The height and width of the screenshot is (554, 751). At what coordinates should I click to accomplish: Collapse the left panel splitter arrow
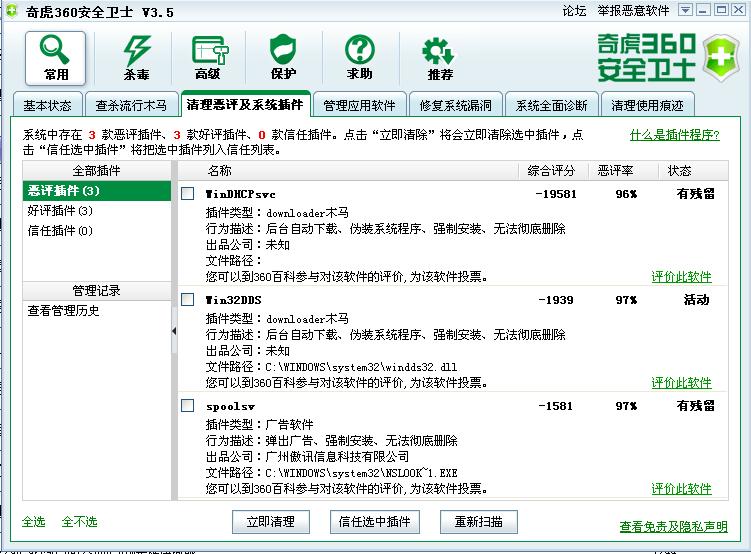174,330
